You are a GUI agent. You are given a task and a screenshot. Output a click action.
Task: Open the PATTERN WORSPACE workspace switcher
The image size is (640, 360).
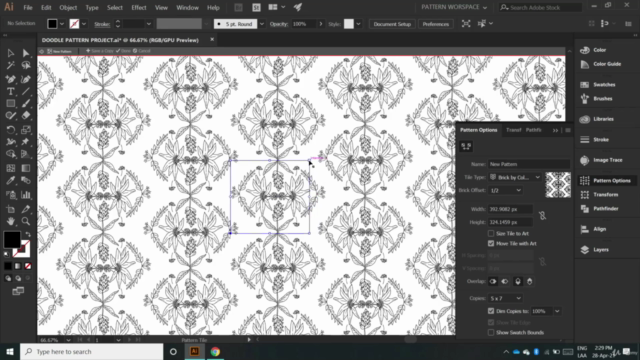tap(454, 7)
